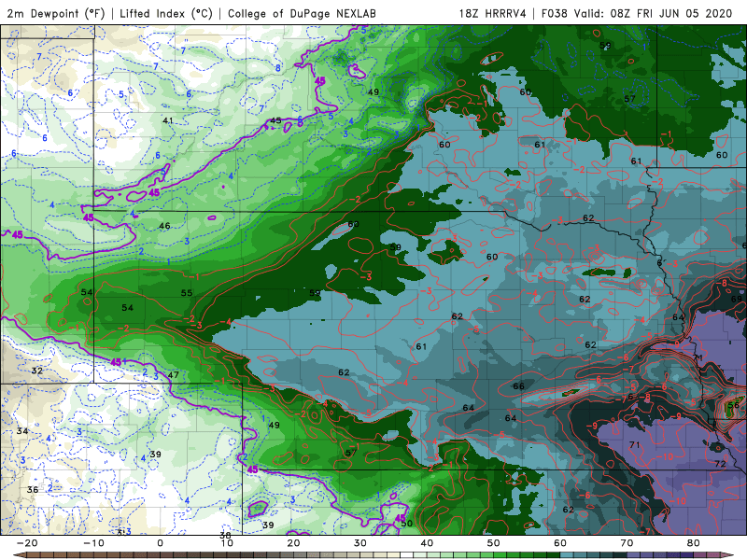Select the "College of DuPage NEXLAB" header label

click(302, 13)
